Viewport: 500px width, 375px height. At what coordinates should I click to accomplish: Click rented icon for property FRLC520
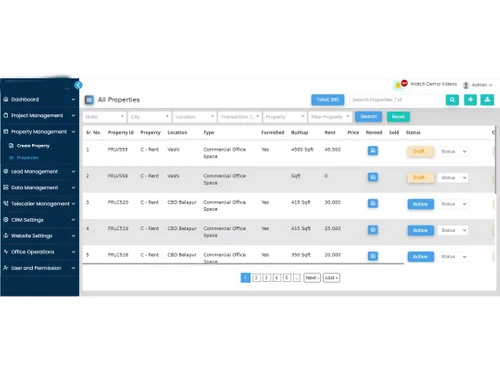pos(373,203)
